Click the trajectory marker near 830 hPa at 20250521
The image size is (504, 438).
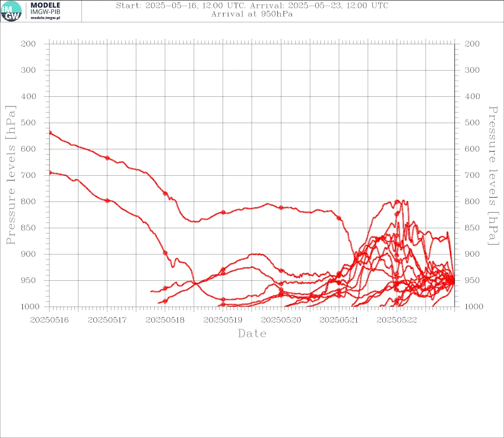tap(339, 218)
